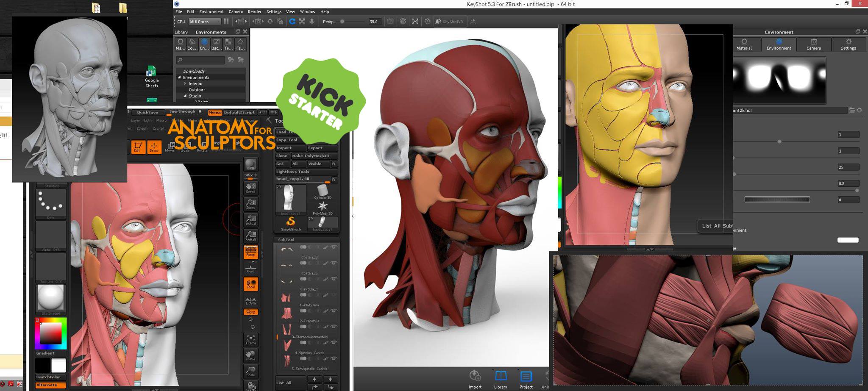Select the head_copy1 tool thumbnail
Image resolution: width=868 pixels, height=391 pixels.
291,200
